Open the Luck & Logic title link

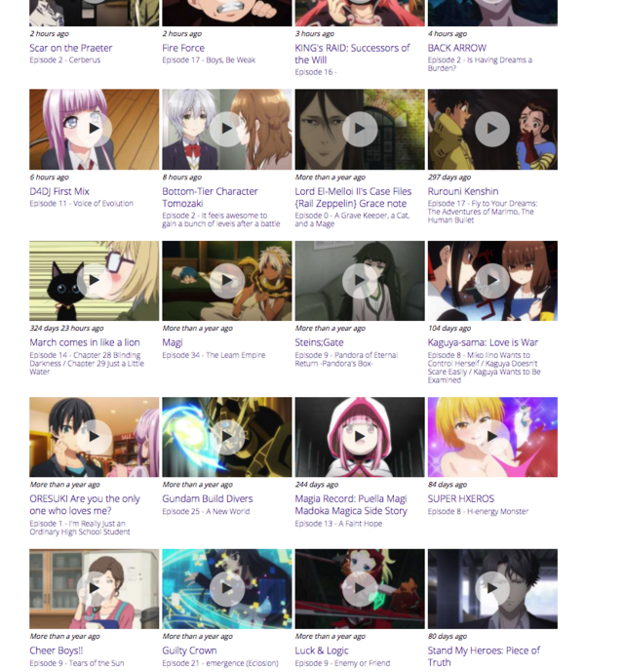322,651
